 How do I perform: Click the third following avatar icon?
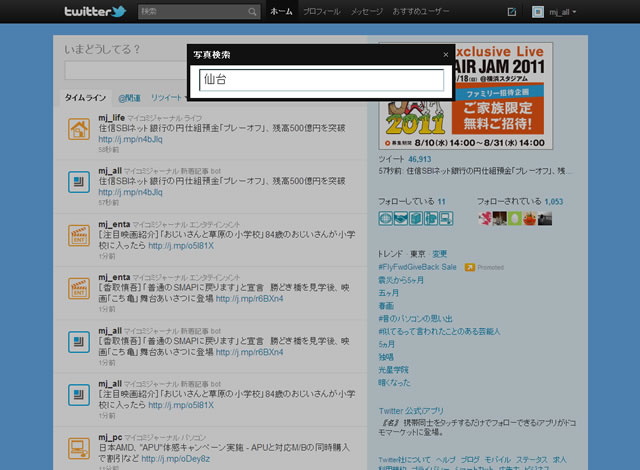416,218
